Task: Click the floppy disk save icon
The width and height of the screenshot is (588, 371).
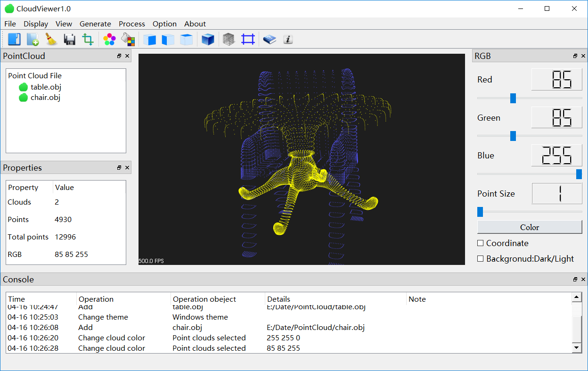Action: 70,39
